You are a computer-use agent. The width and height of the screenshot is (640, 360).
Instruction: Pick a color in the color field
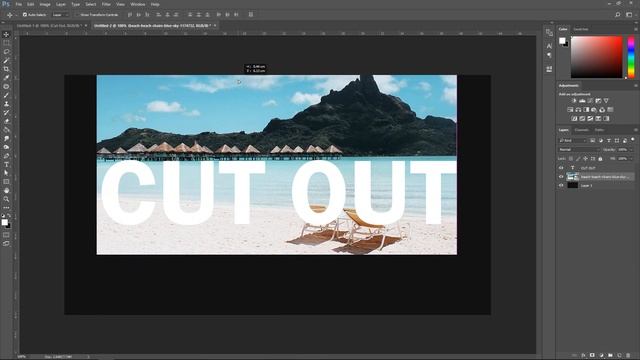(x=596, y=57)
